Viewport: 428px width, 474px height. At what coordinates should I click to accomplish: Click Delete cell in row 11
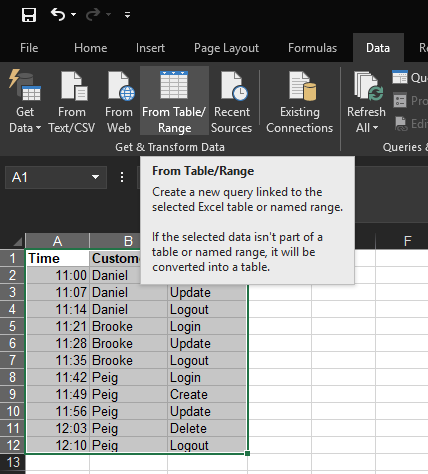click(207, 428)
